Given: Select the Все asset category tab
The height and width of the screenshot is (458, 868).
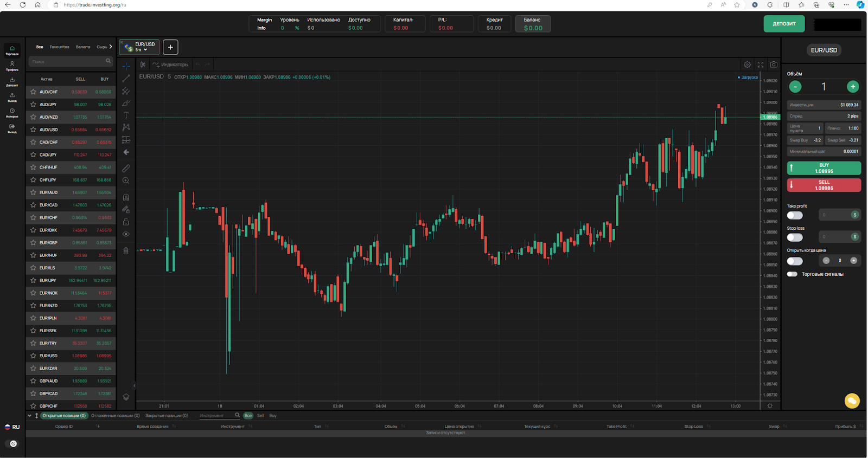Looking at the screenshot, I should click(40, 47).
